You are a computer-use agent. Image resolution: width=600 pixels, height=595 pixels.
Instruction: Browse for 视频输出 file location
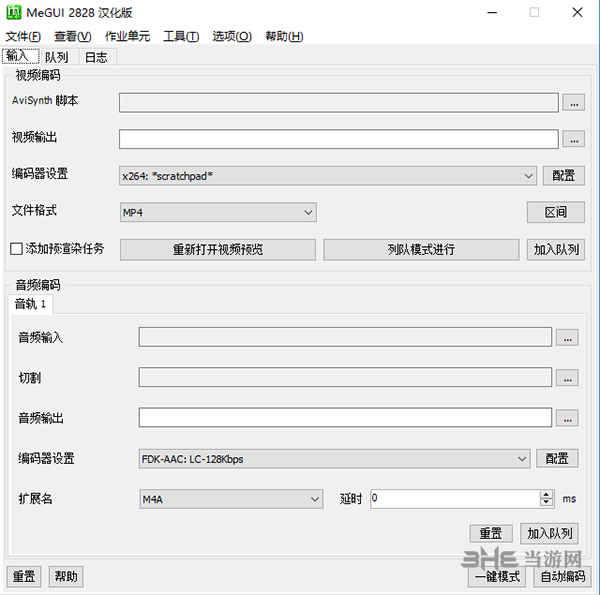(x=574, y=139)
